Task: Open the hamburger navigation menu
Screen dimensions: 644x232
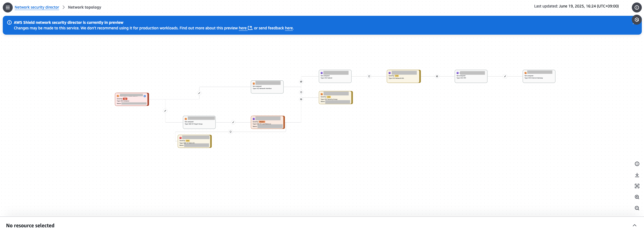Action: pyautogui.click(x=8, y=7)
